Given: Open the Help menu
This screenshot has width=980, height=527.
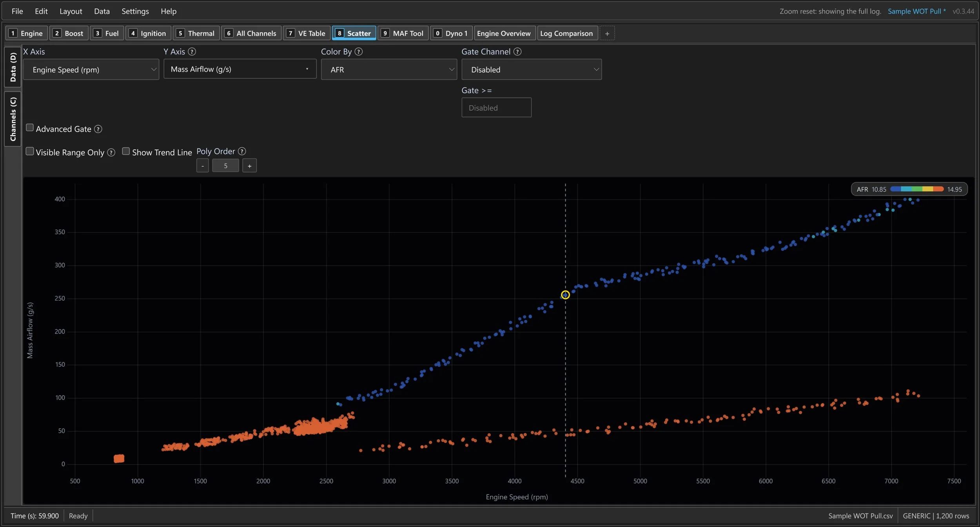Looking at the screenshot, I should (x=169, y=11).
